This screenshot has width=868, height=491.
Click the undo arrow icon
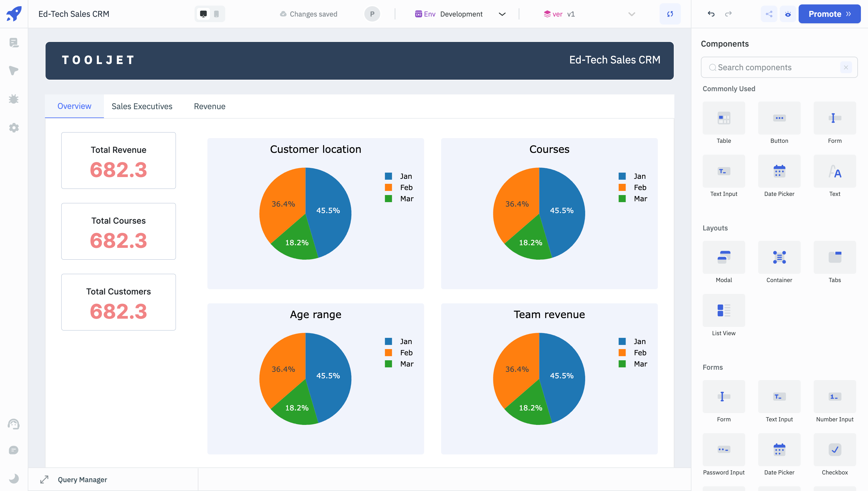711,14
